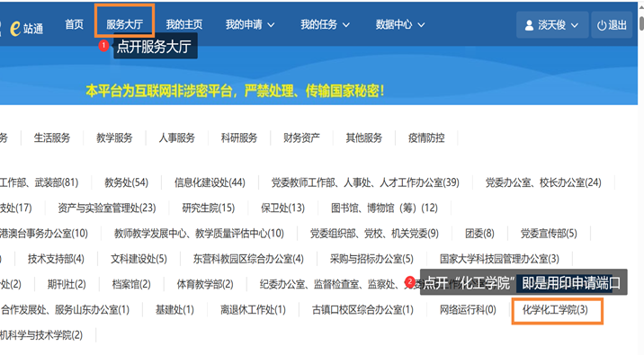The height and width of the screenshot is (355, 644).
Task: Select the 疫情防控 category tab
Action: (x=426, y=138)
